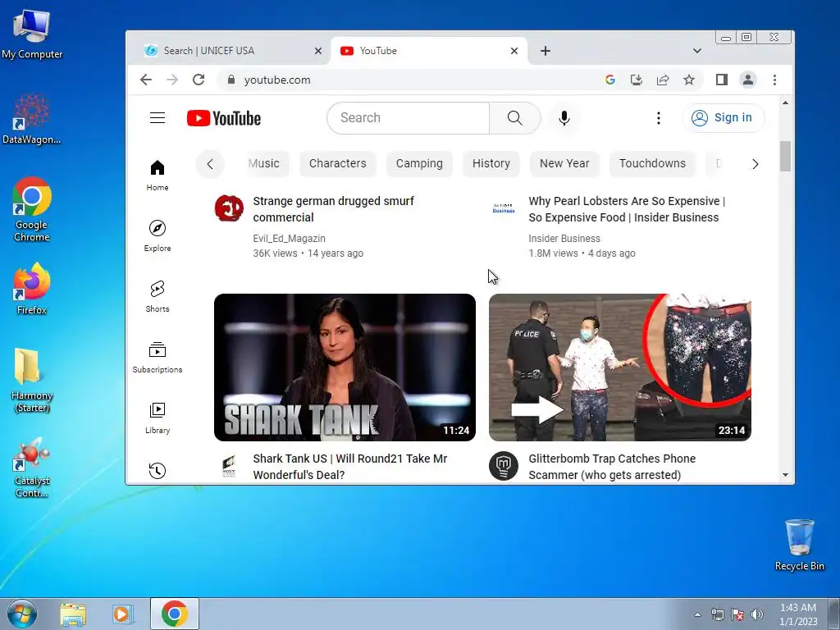
Task: Open Windows Explorer from taskbar
Action: pos(73,614)
